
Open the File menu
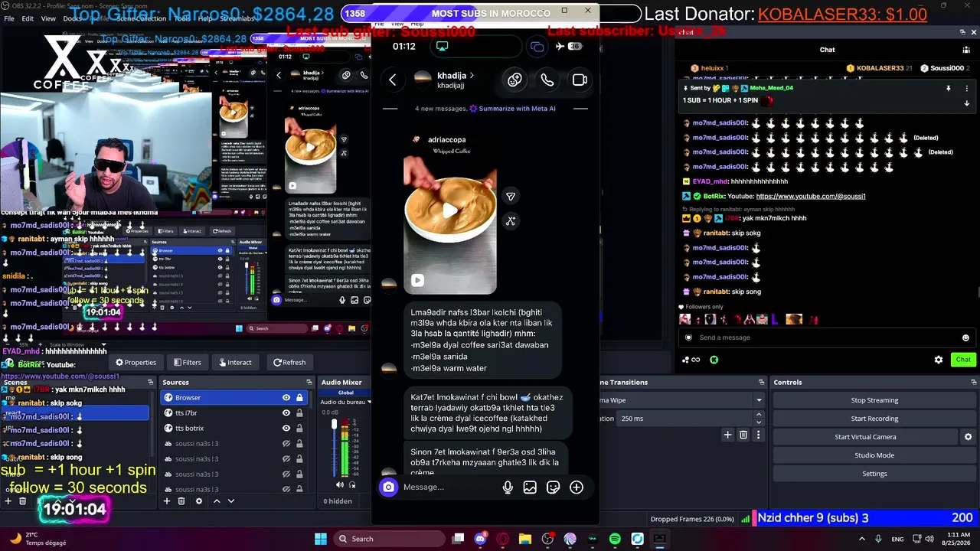click(x=9, y=18)
